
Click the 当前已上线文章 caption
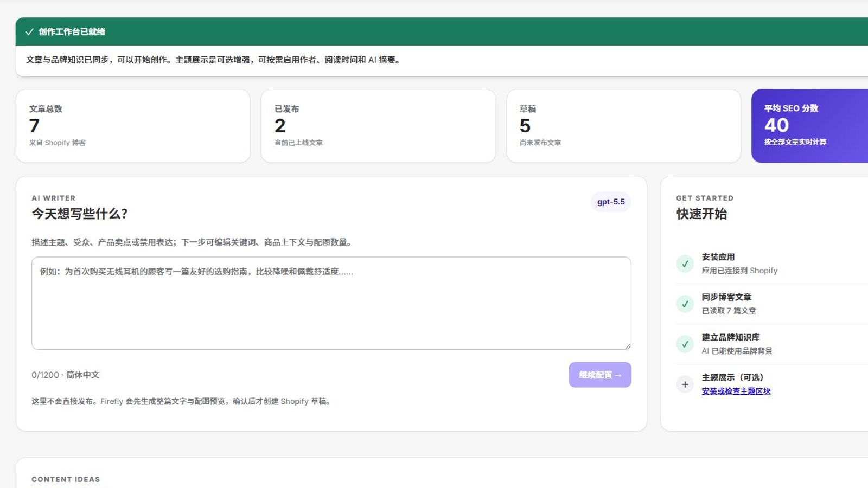point(298,143)
